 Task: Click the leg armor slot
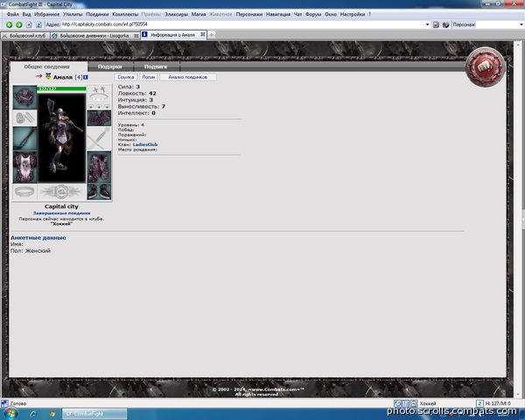click(x=99, y=167)
